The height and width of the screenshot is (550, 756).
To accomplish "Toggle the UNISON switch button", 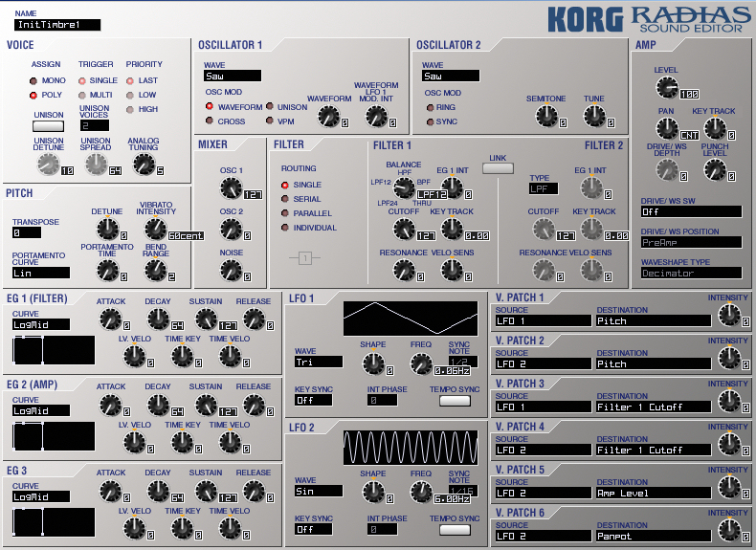I will 48,126.
